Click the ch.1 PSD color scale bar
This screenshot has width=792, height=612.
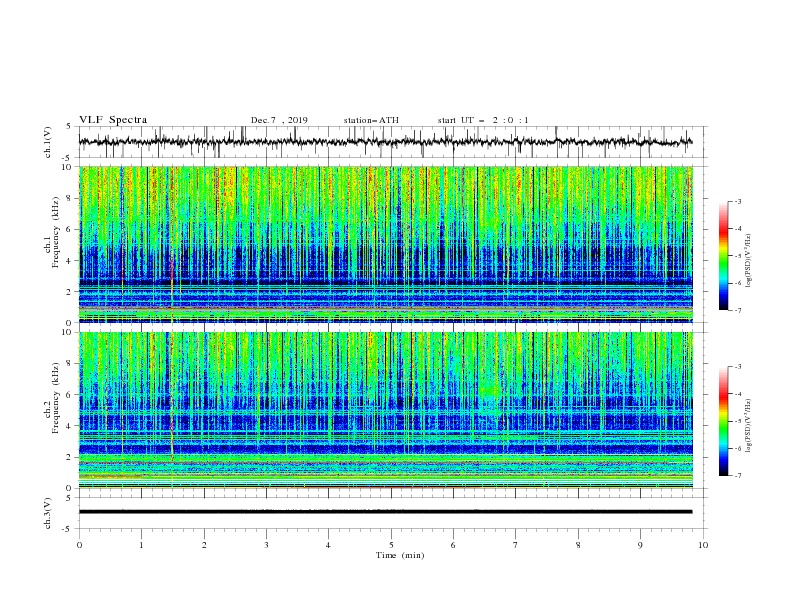pos(723,256)
